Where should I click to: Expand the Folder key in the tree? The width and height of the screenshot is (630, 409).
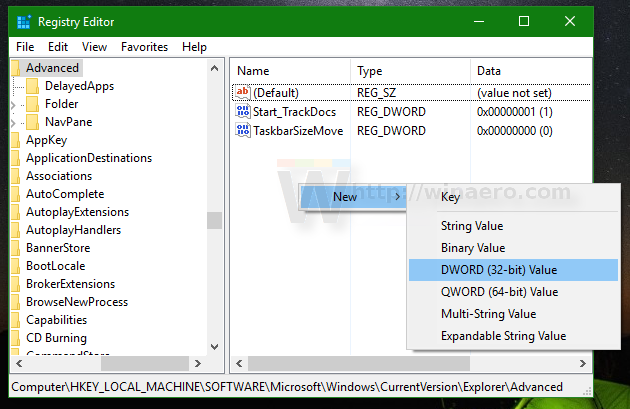pyautogui.click(x=13, y=105)
